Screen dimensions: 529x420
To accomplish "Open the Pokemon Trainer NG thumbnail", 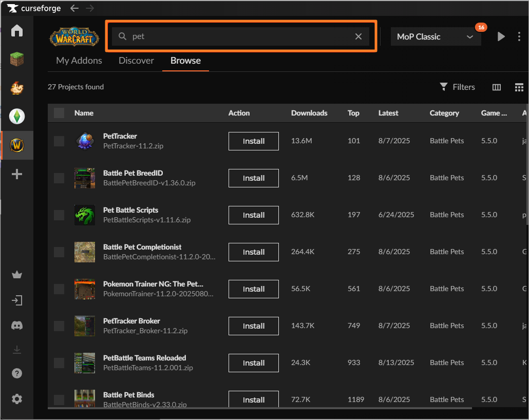I will (x=85, y=289).
